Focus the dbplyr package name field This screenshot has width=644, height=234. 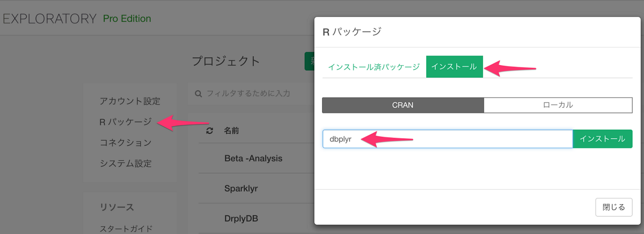click(x=448, y=139)
